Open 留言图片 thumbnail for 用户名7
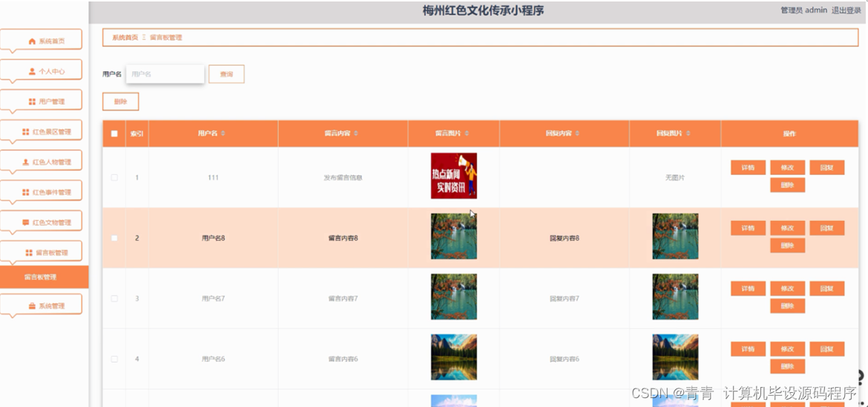The height and width of the screenshot is (407, 868). (x=454, y=297)
